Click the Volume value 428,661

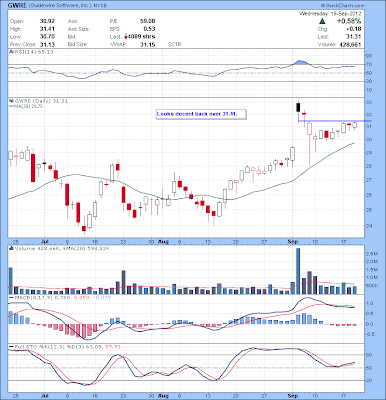coord(350,44)
